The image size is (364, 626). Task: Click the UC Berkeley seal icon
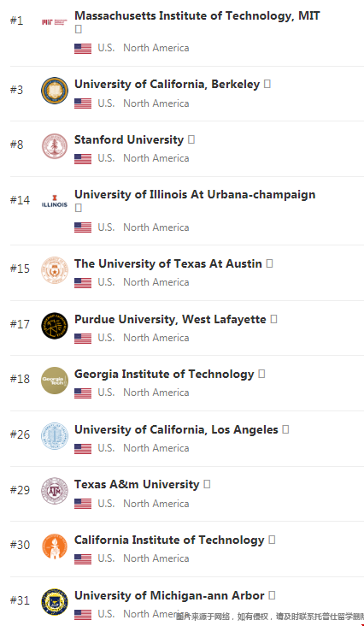(x=55, y=91)
